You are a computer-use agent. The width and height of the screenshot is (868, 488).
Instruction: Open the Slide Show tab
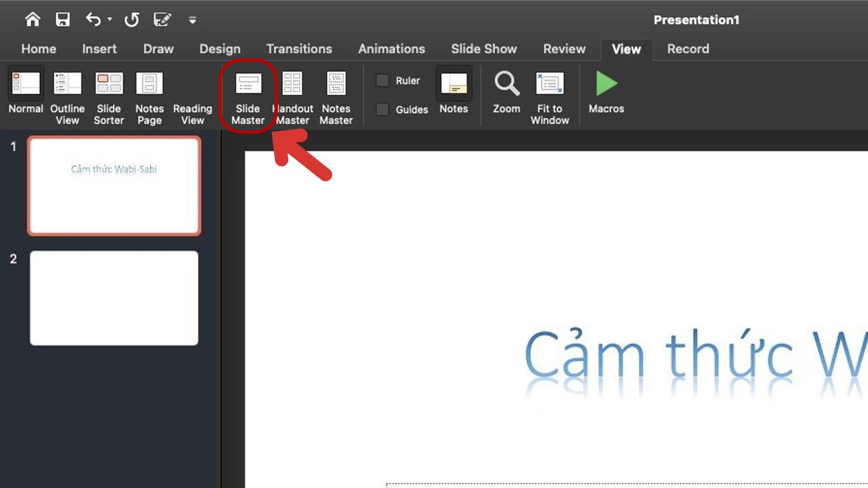484,49
